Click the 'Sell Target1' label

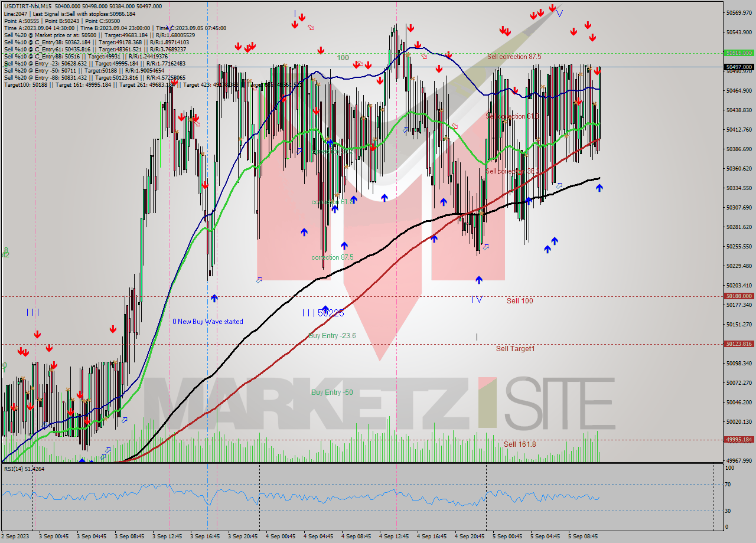tap(515, 349)
